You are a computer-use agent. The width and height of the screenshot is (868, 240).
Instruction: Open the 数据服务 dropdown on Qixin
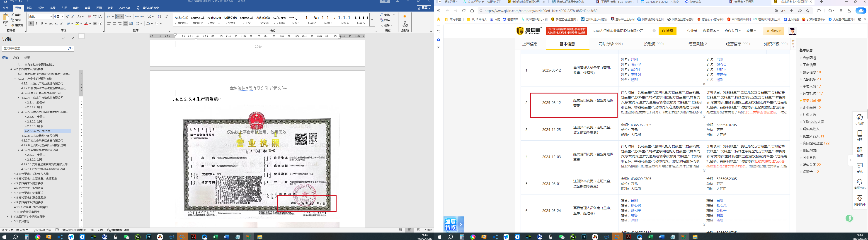pyautogui.click(x=710, y=31)
